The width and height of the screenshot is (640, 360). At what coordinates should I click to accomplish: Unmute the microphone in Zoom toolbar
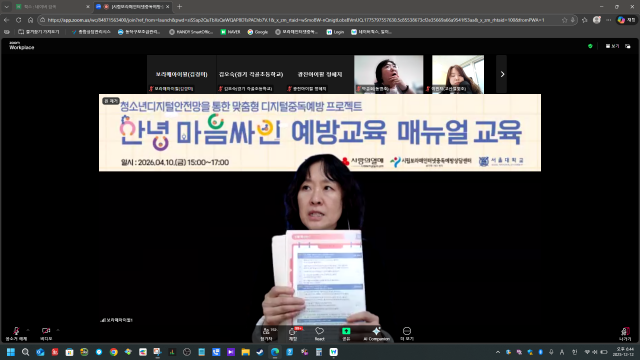point(16,333)
